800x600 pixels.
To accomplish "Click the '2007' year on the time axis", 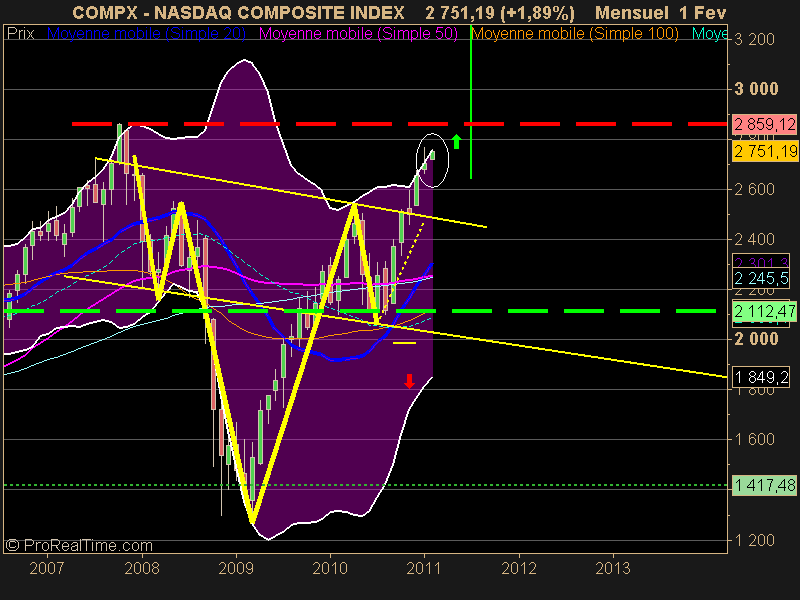I will (47, 568).
